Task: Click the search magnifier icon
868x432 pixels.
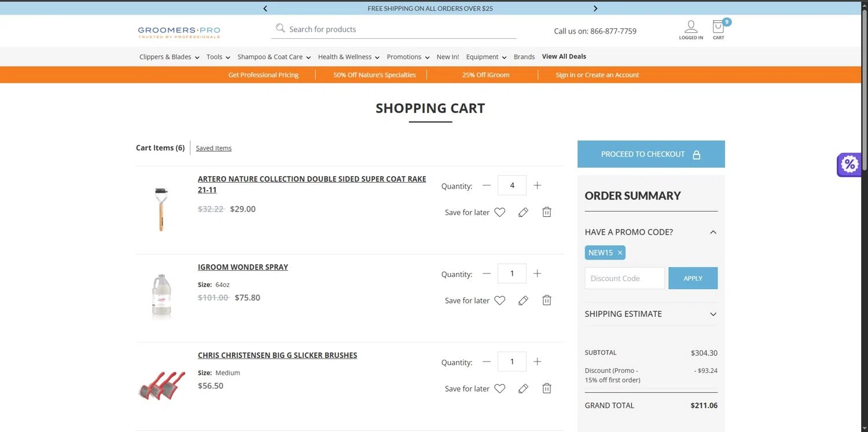Action: tap(280, 28)
